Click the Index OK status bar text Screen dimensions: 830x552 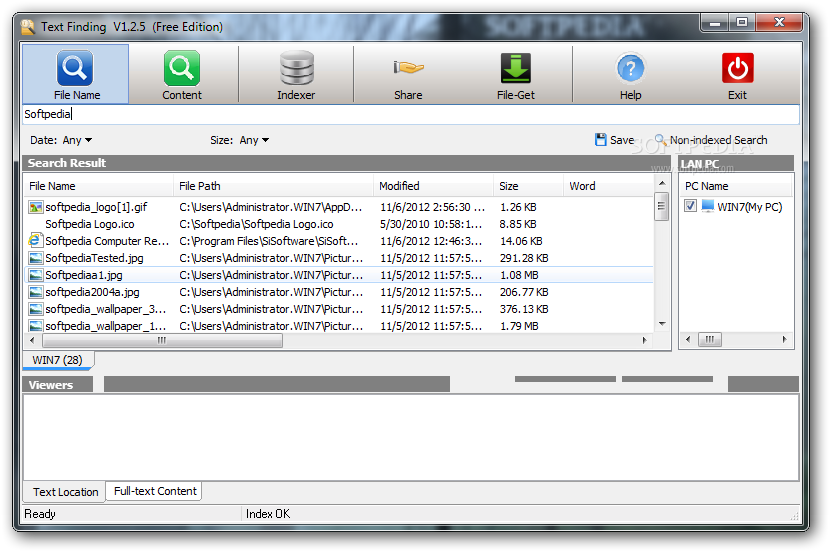268,514
